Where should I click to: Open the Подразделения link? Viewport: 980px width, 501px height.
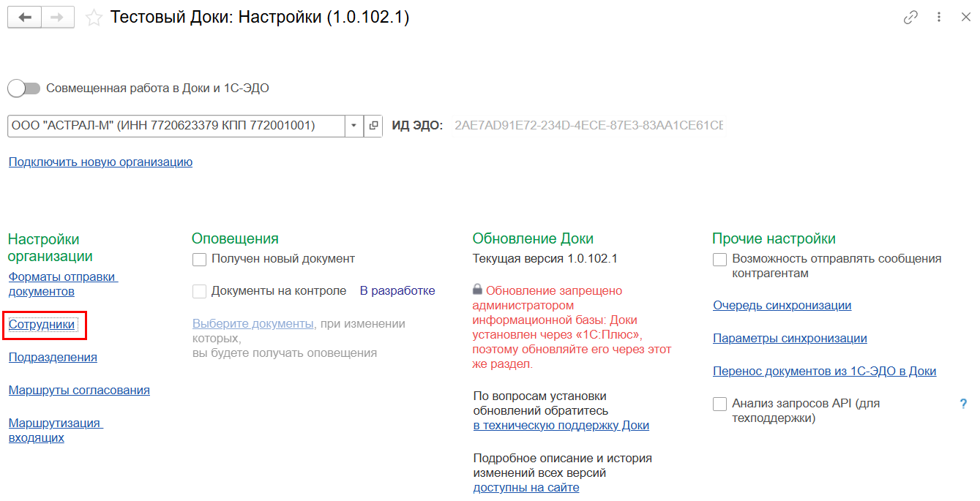coord(53,357)
